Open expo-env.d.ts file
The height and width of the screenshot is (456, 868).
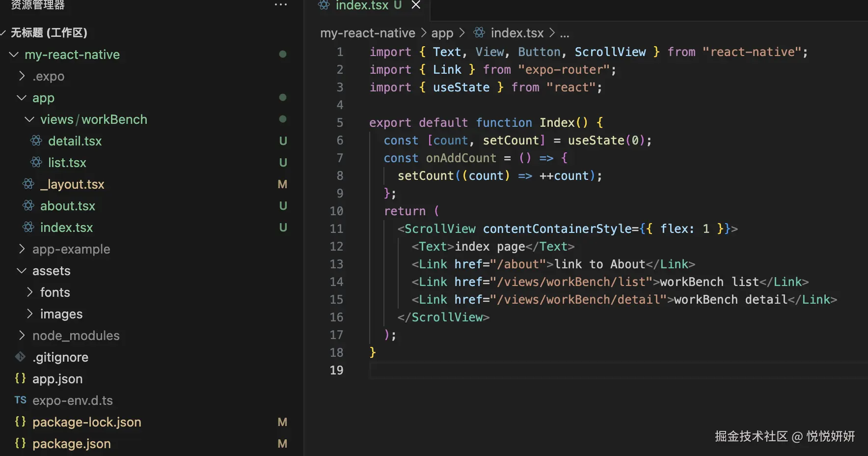(x=73, y=400)
